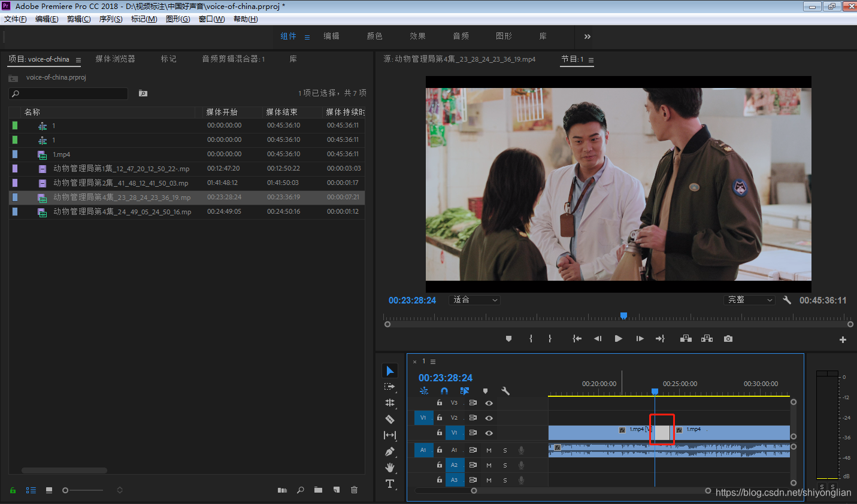Click the timeline playhead marker
The image size is (857, 504).
655,391
